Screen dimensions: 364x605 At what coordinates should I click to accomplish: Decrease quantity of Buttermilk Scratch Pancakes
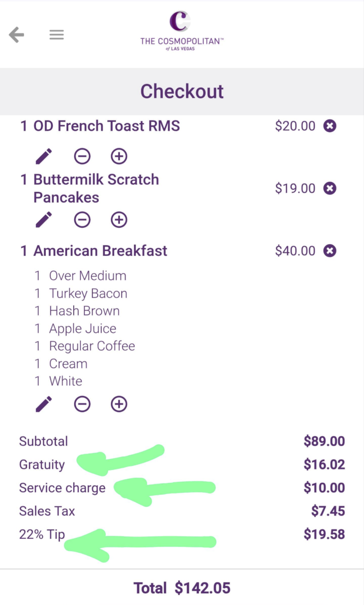(x=82, y=220)
